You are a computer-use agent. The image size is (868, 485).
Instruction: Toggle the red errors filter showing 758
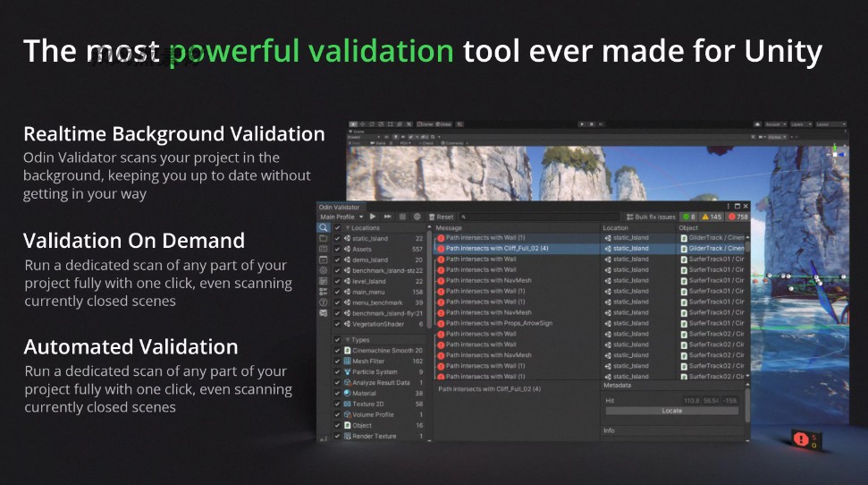tap(738, 217)
